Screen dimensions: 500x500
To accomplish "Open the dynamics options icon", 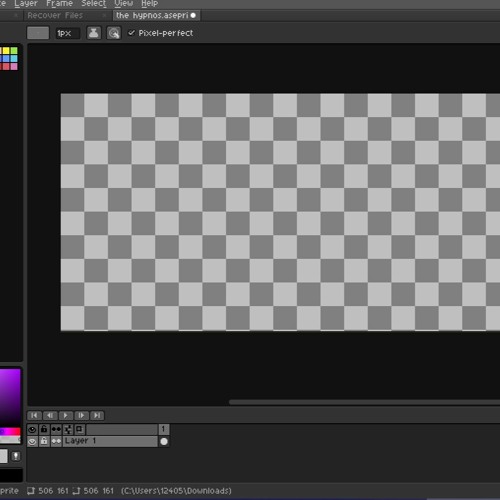I will (114, 33).
